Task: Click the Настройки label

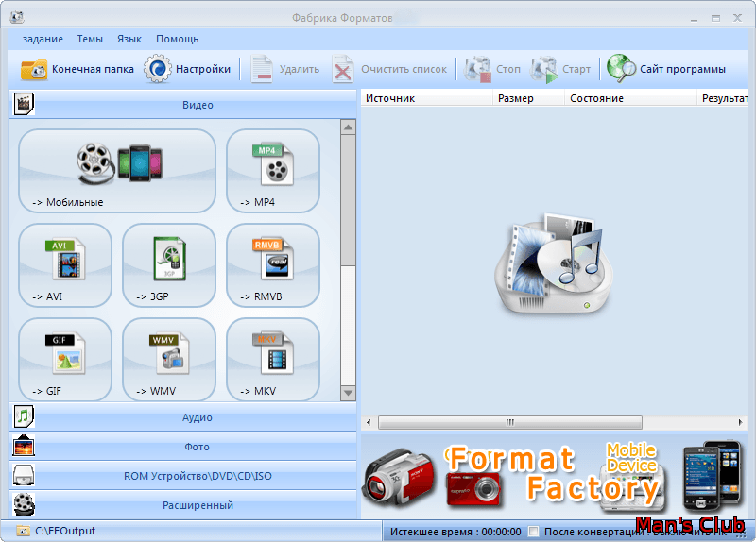Action: (x=203, y=69)
